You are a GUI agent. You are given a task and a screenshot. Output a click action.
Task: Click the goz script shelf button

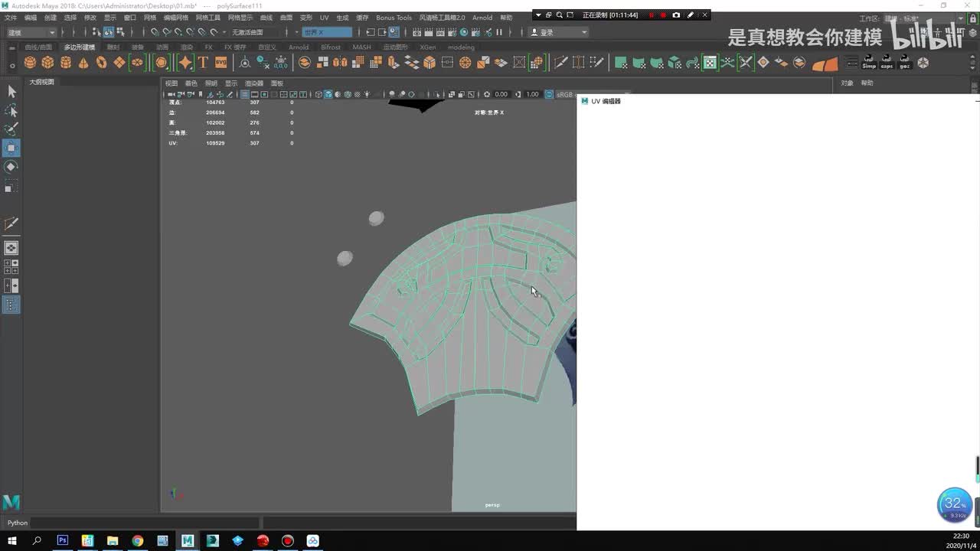(905, 63)
